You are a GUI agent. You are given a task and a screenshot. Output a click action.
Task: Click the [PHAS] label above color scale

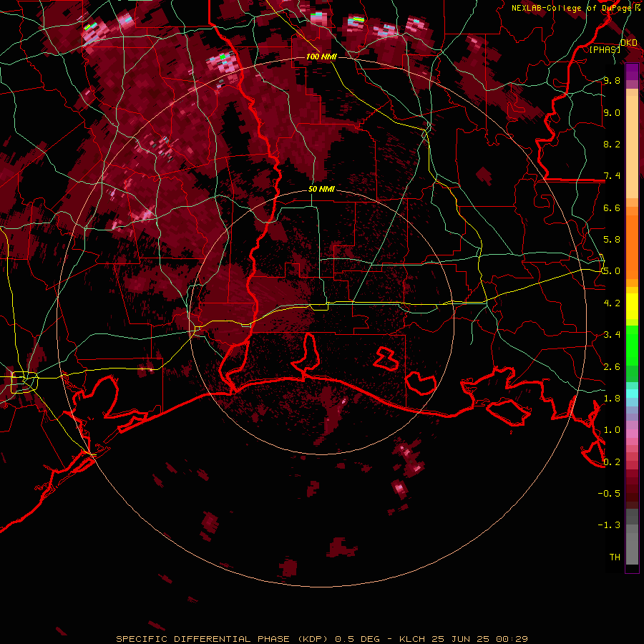(x=605, y=50)
